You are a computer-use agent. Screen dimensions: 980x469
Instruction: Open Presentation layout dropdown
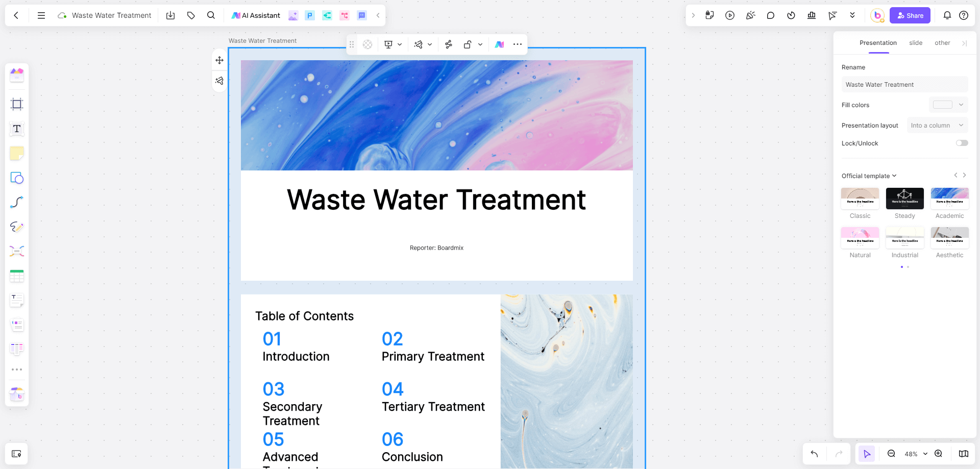point(937,125)
